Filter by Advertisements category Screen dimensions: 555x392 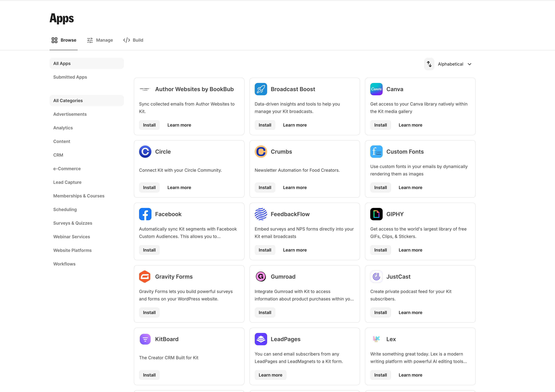point(87,114)
